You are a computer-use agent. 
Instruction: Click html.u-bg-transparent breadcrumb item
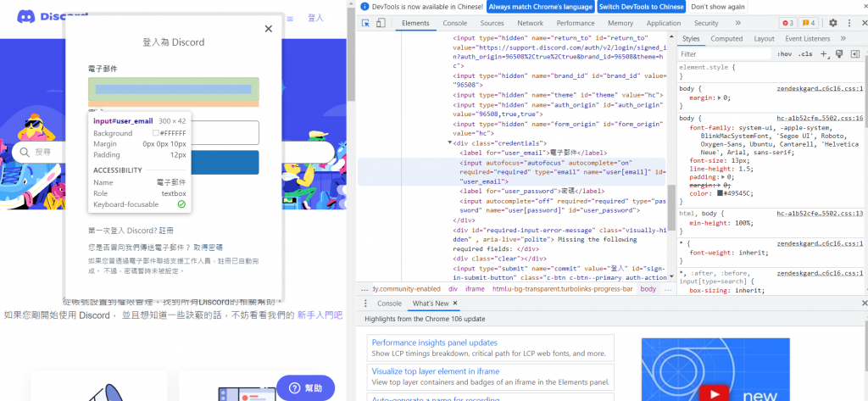pyautogui.click(x=563, y=288)
